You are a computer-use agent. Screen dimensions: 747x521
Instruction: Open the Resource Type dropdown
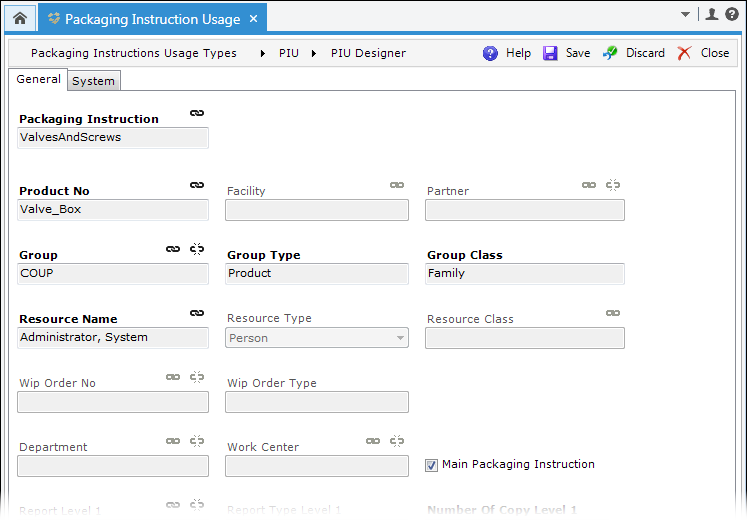[400, 338]
